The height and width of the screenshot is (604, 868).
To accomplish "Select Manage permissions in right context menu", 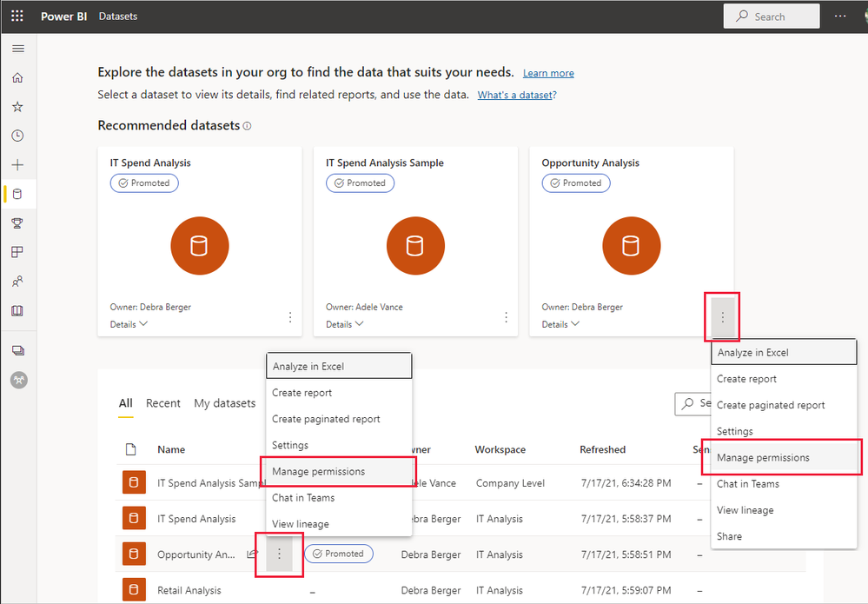I will click(x=784, y=457).
